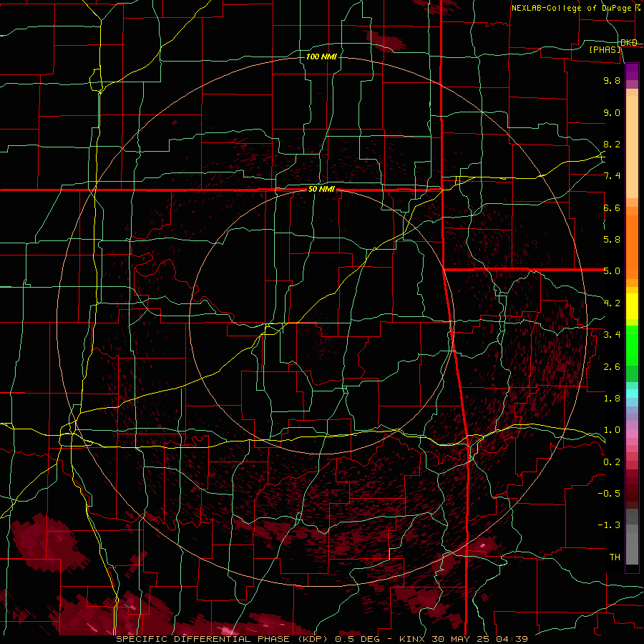Click the 50 NMI range ring label
644x644 pixels.
321,189
